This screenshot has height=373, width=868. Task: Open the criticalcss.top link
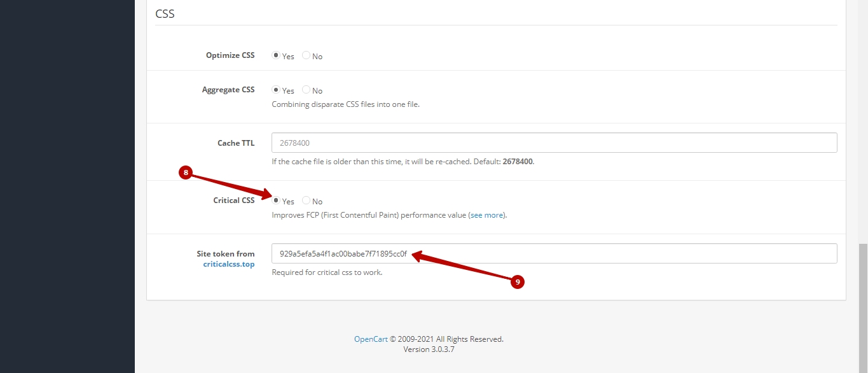pyautogui.click(x=229, y=264)
